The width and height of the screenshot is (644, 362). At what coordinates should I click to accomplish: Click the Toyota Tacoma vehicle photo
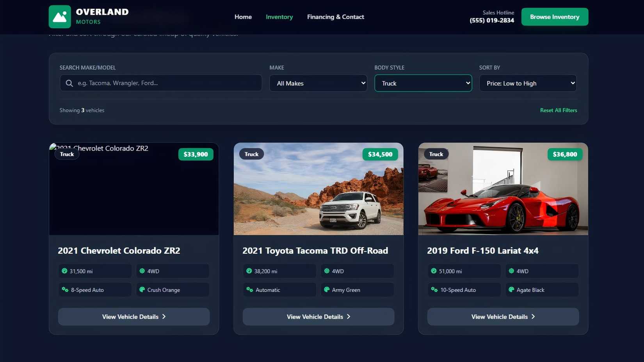click(x=318, y=189)
